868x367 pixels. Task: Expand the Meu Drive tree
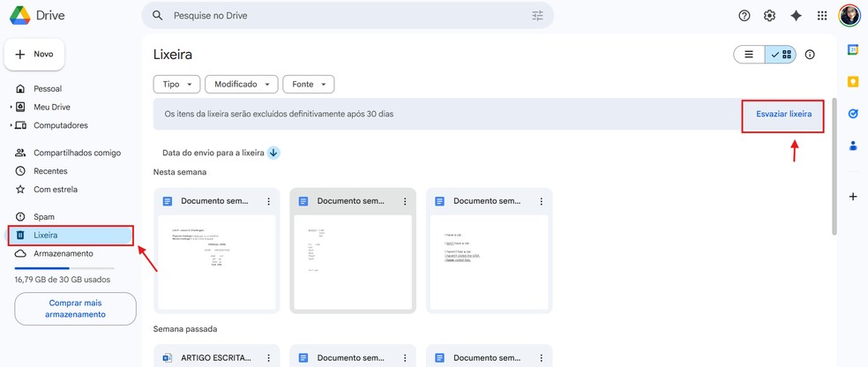[x=11, y=107]
